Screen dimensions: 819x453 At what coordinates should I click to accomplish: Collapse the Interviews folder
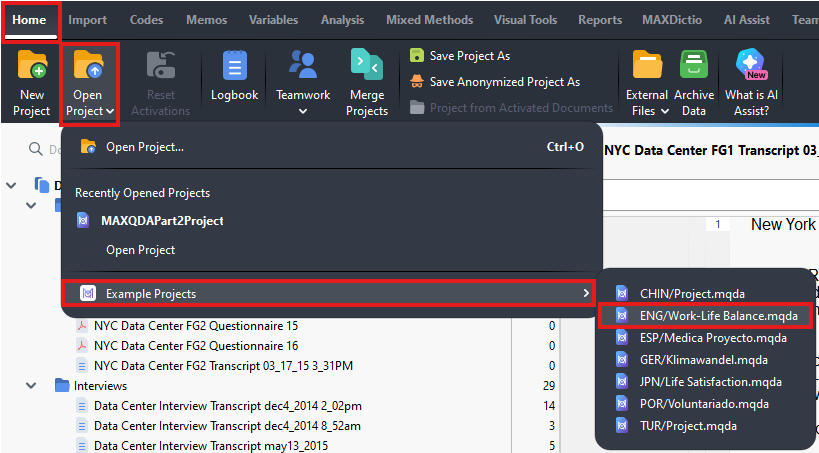(x=31, y=386)
